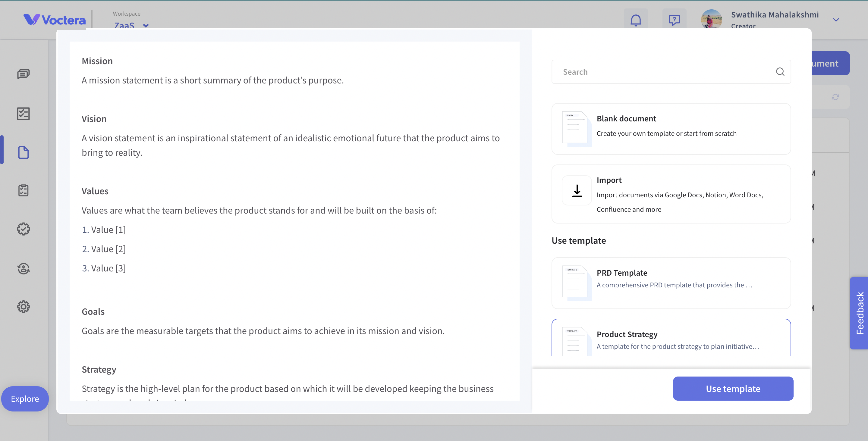Viewport: 868px width, 441px height.
Task: Click the Goals description sentence
Action: click(x=263, y=331)
